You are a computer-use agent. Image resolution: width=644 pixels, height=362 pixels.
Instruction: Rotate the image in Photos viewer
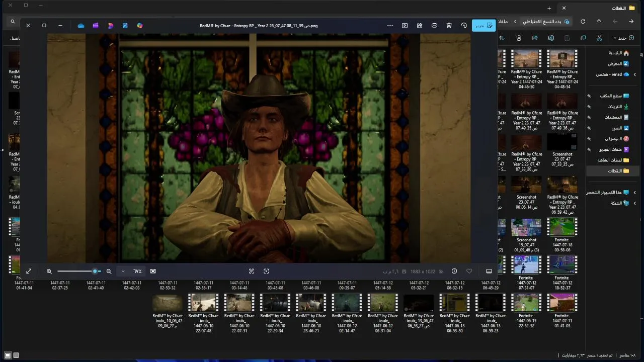[464, 26]
